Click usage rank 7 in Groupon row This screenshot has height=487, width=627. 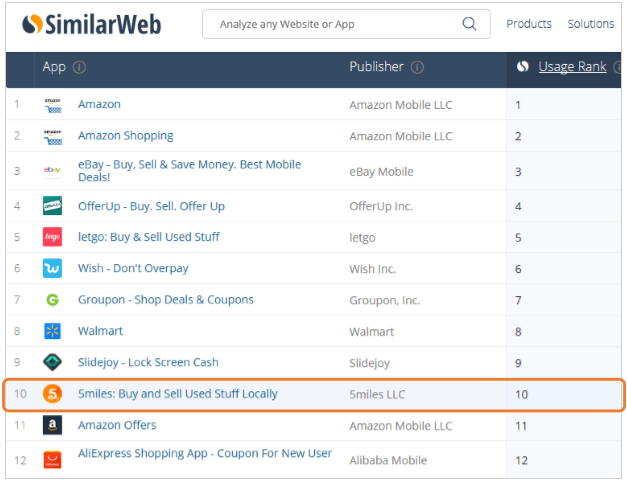[518, 301]
